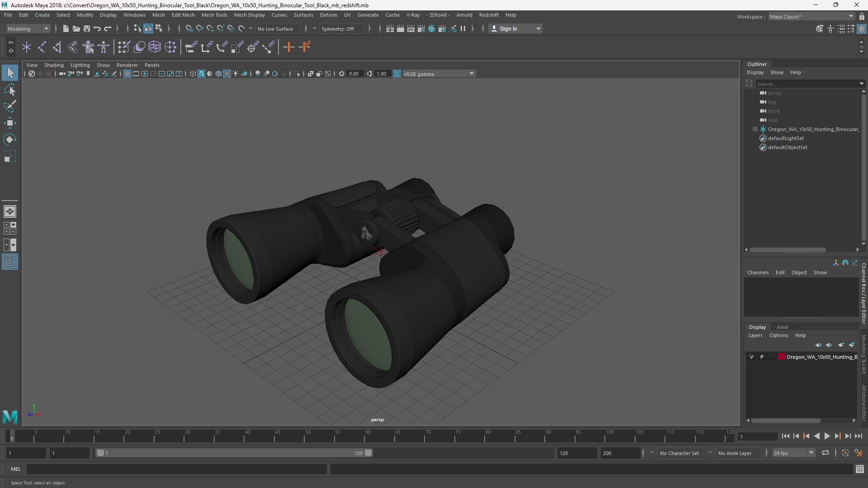Toggle the P playback box of Oregon layer

pyautogui.click(x=762, y=357)
